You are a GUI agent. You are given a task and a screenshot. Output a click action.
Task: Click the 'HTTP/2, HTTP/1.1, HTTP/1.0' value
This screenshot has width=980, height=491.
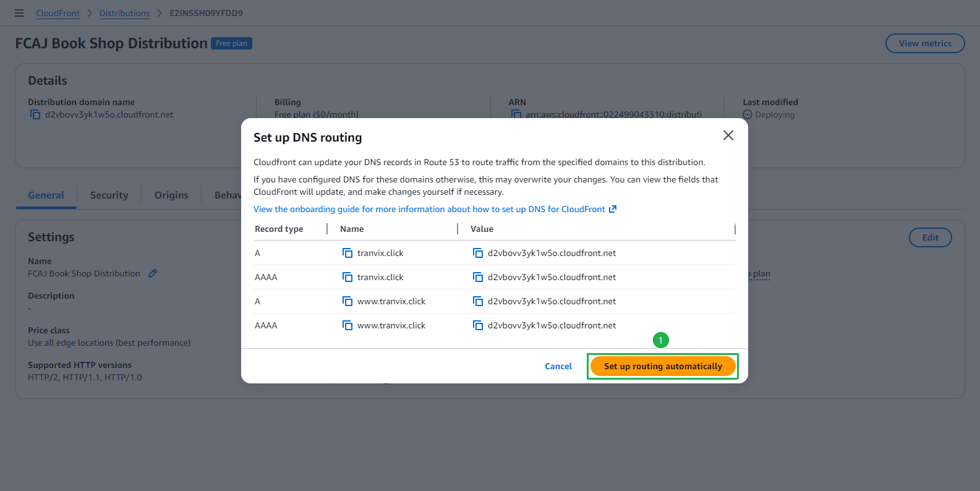click(85, 377)
